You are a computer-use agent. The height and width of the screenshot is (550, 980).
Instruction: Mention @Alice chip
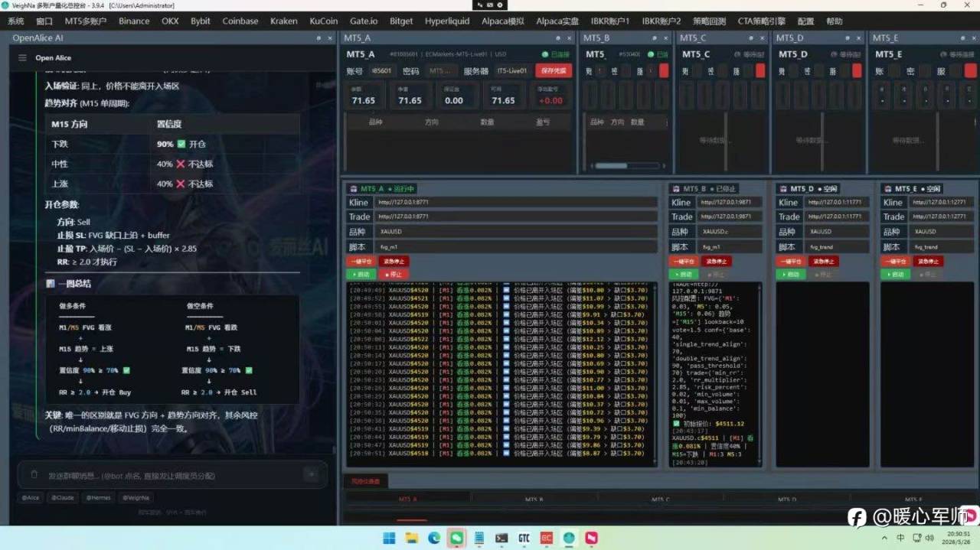(x=31, y=497)
